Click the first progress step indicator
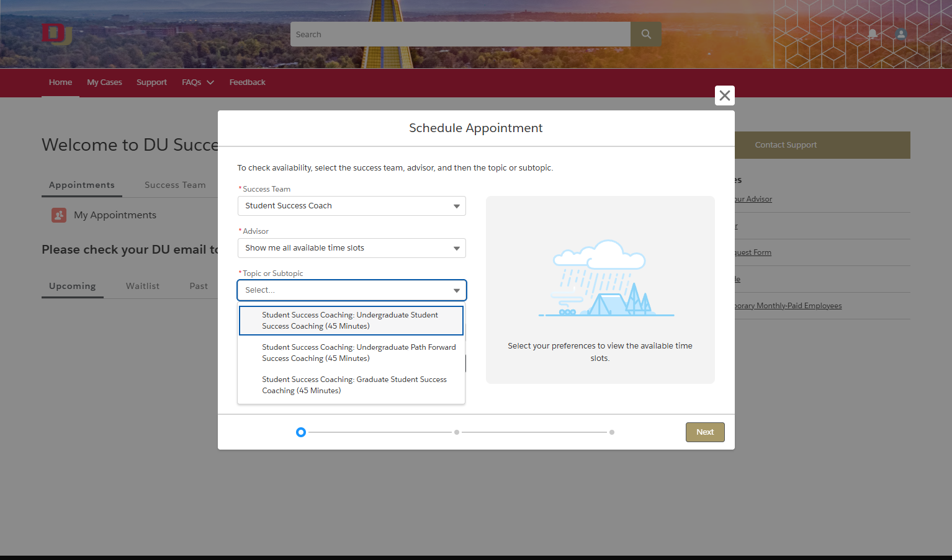 (x=301, y=432)
